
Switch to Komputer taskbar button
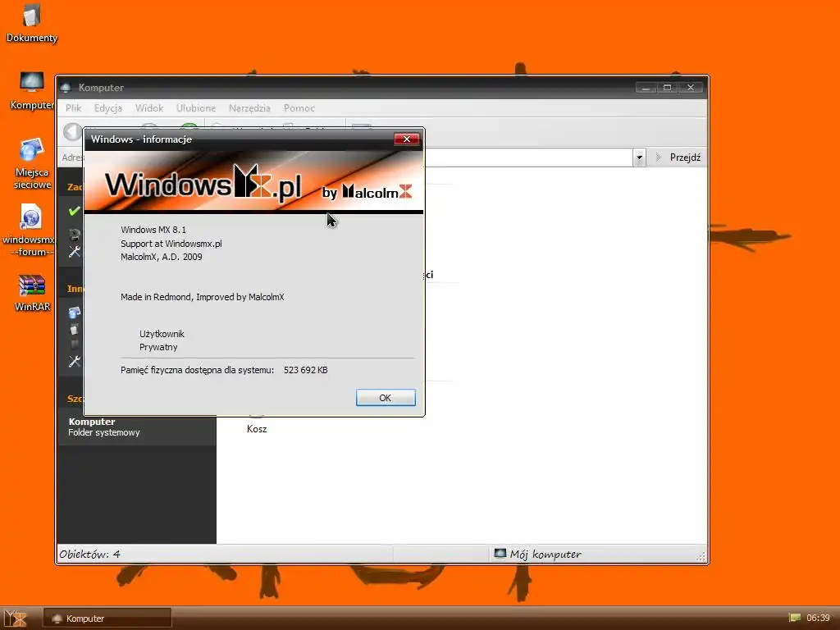(x=107, y=619)
